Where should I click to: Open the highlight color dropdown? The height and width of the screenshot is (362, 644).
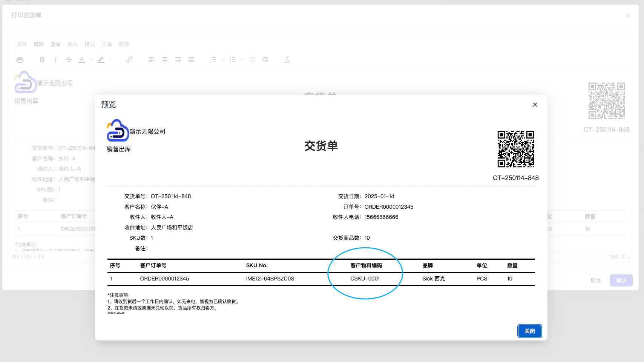point(110,60)
